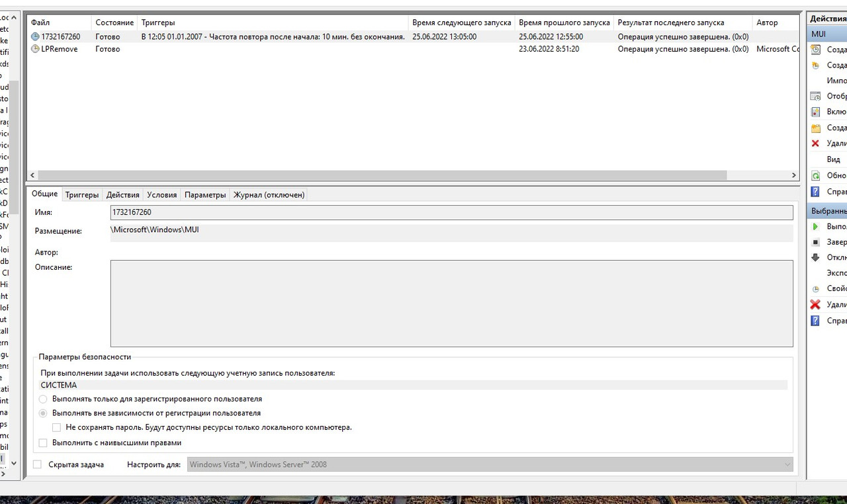Click the 'Действия' Actions pane title
847x504 pixels.
827,19
